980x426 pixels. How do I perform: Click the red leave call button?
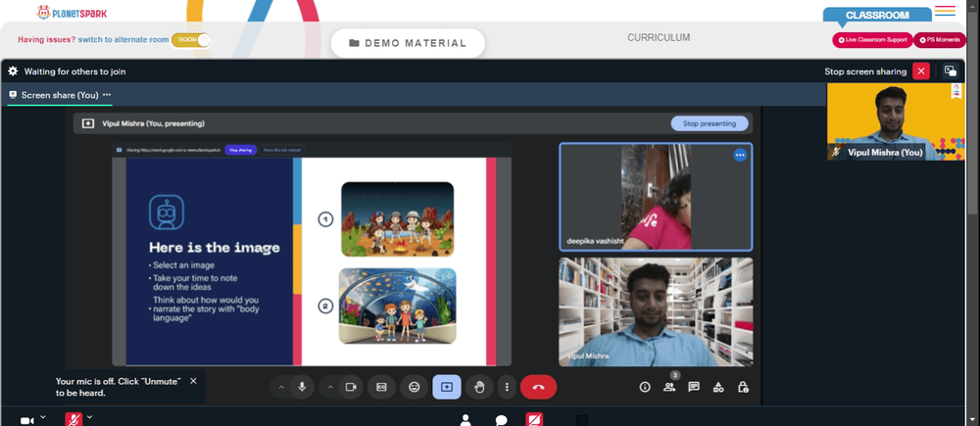pyautogui.click(x=538, y=387)
